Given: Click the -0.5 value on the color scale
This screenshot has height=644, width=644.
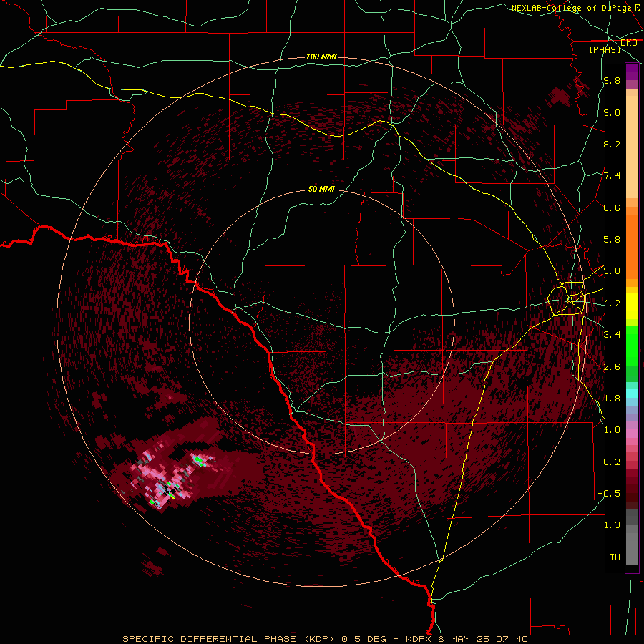Looking at the screenshot, I should coord(609,494).
